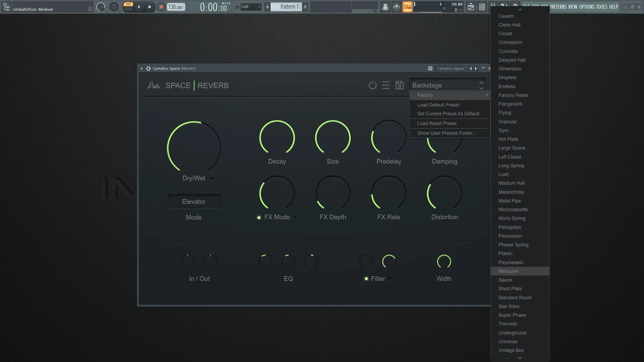644x362 pixels.
Task: Select the Cavern preset
Action: click(520, 16)
